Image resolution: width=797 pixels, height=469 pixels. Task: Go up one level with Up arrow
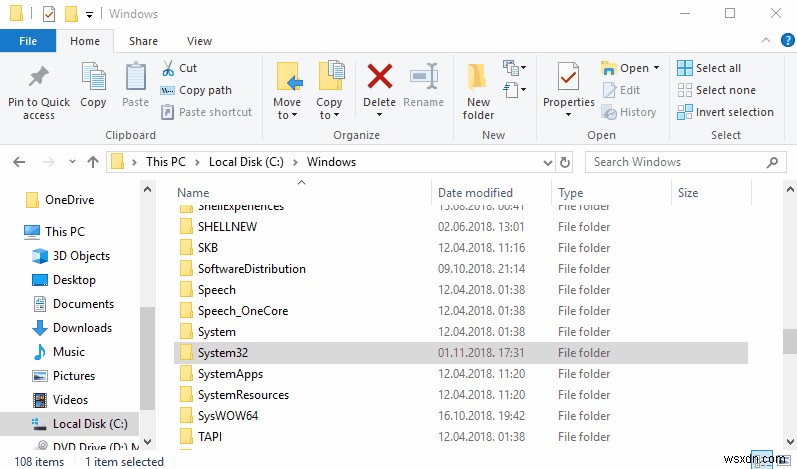point(93,162)
